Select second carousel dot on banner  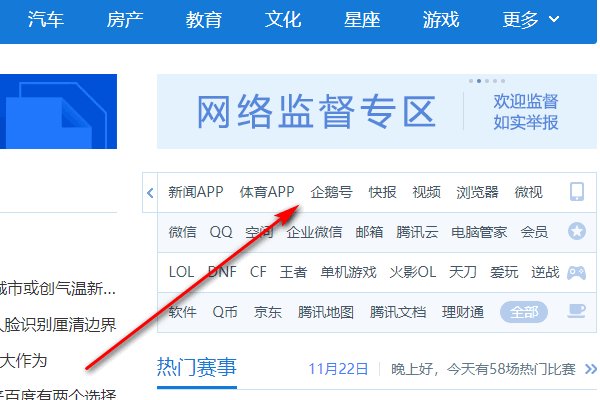pyautogui.click(x=479, y=81)
